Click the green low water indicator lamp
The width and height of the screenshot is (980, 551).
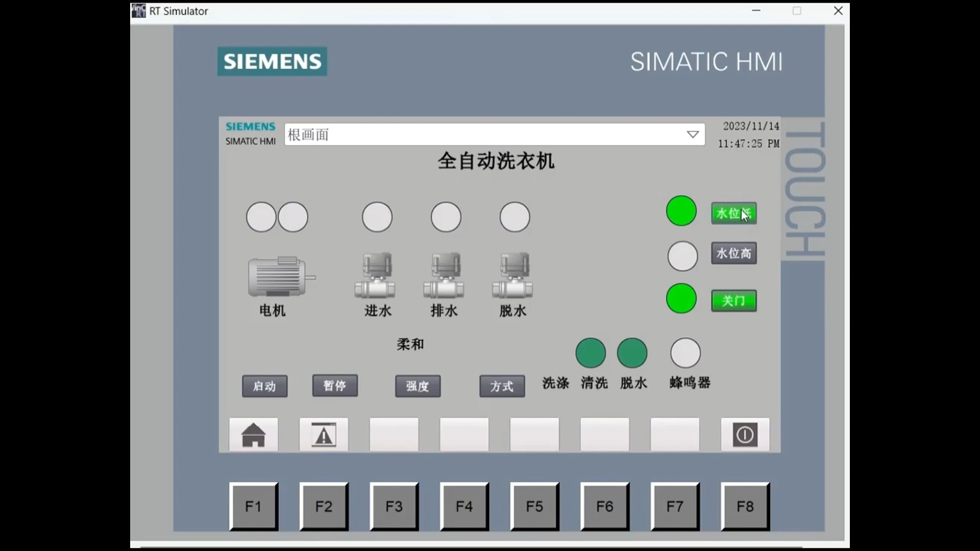(x=681, y=211)
